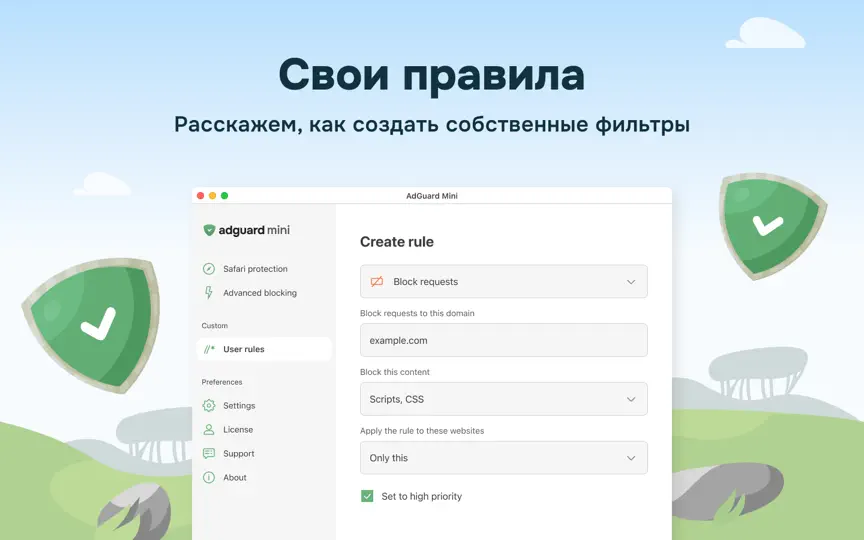Screen dimensions: 864x540
Task: Click the Preferences section header
Action: pos(222,382)
